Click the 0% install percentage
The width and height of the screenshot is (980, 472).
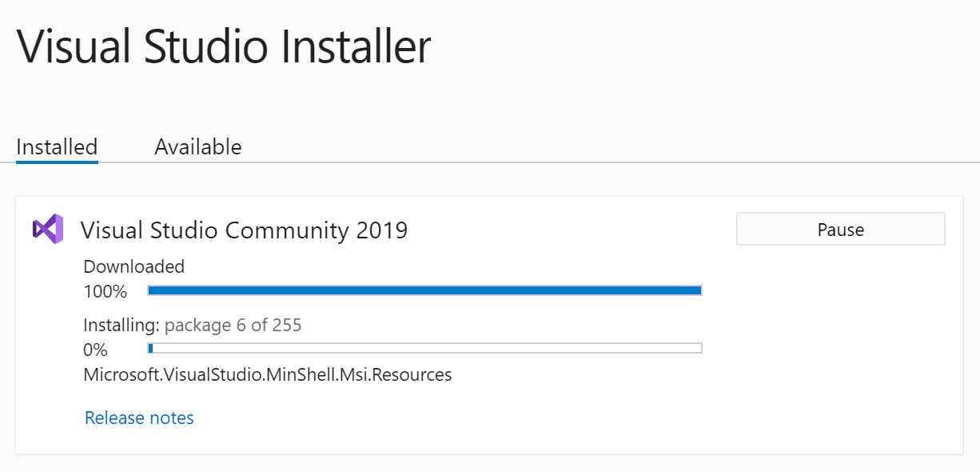[x=95, y=350]
